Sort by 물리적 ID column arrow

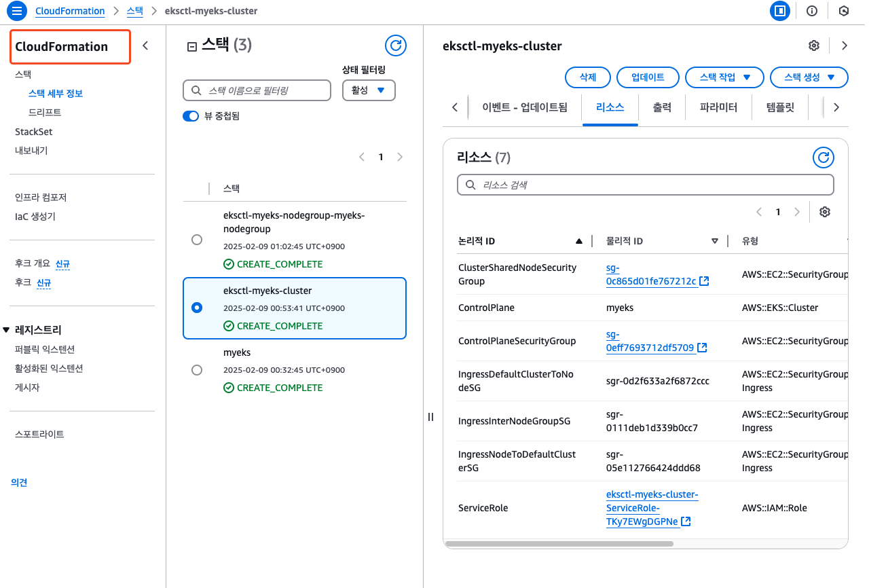click(714, 241)
